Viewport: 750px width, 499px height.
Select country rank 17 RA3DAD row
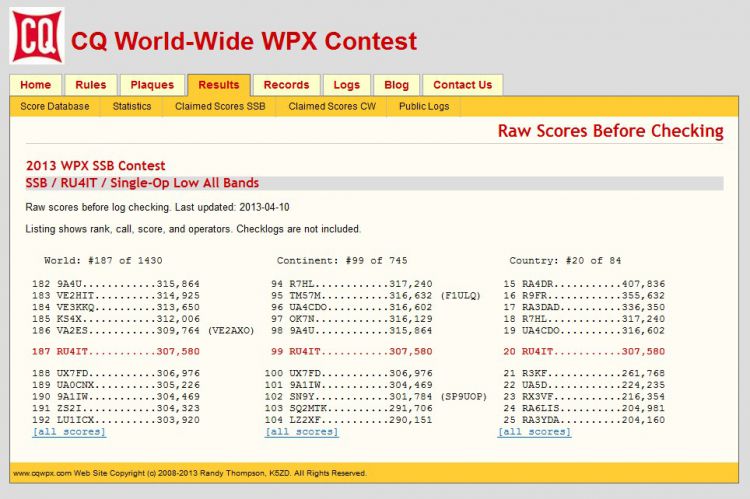tap(584, 307)
